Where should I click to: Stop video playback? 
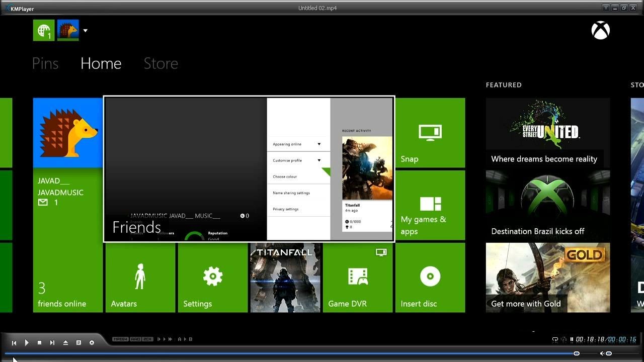[39, 343]
